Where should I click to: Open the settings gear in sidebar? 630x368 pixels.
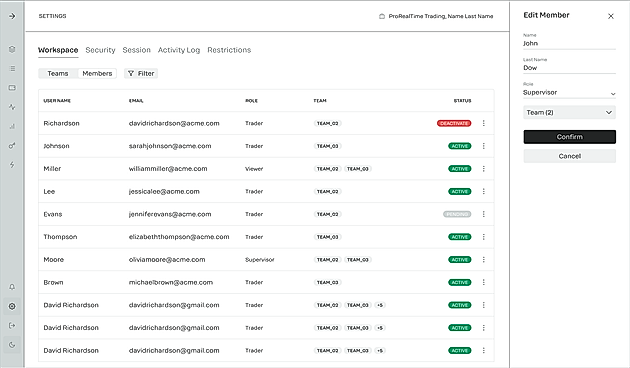pyautogui.click(x=12, y=306)
